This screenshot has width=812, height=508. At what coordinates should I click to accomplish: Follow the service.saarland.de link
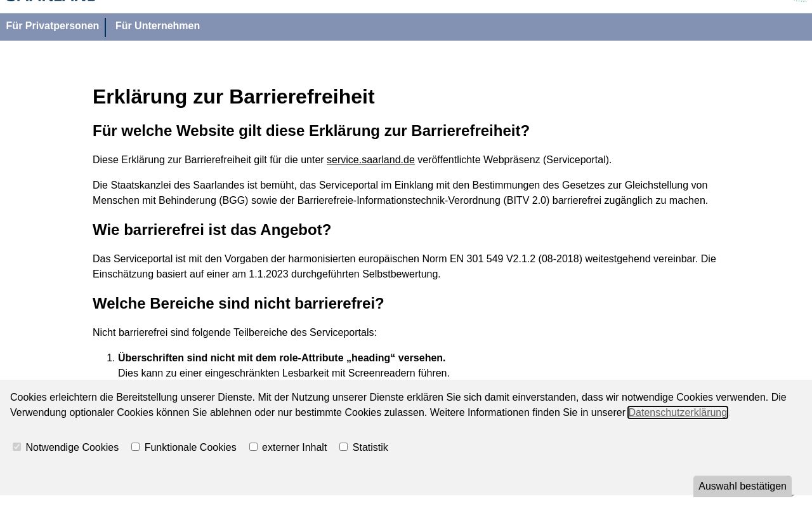click(370, 160)
